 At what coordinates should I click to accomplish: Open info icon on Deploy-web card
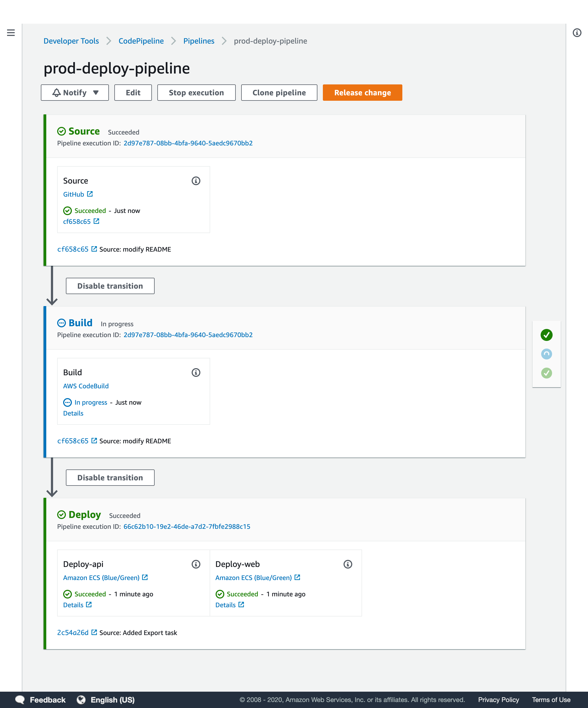point(348,564)
